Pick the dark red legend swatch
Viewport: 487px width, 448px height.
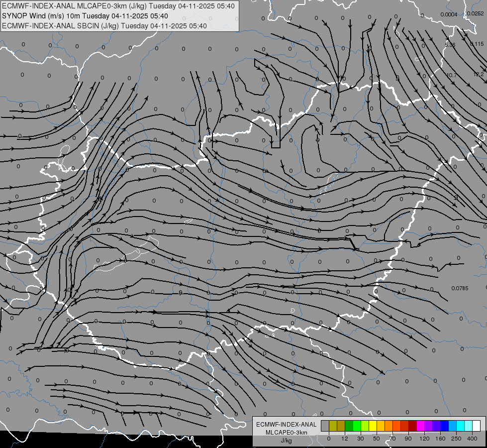pos(413,426)
